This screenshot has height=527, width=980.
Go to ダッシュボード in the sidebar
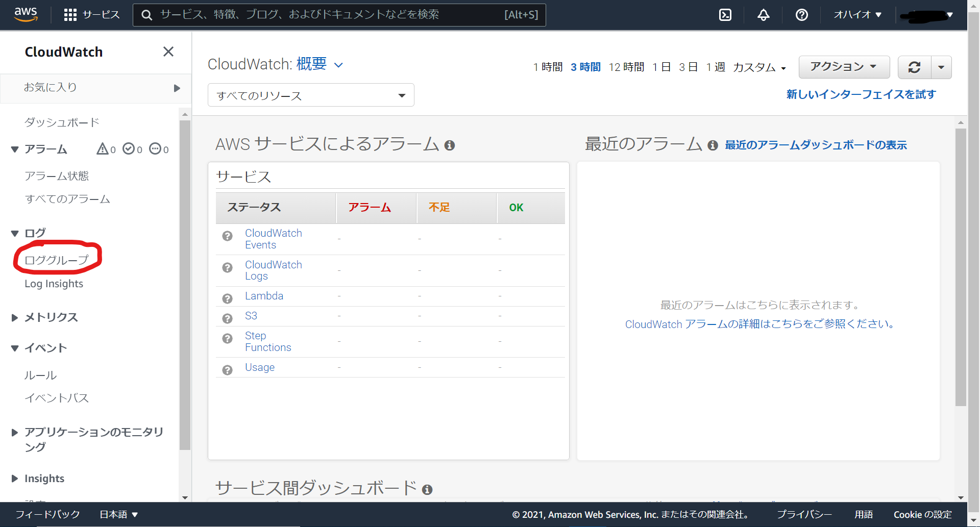[x=62, y=122]
